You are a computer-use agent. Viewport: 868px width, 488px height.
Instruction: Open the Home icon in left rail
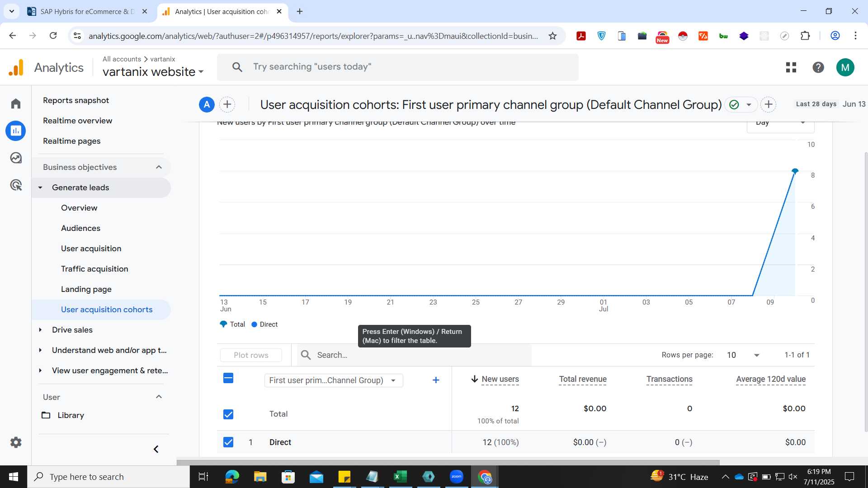click(16, 103)
